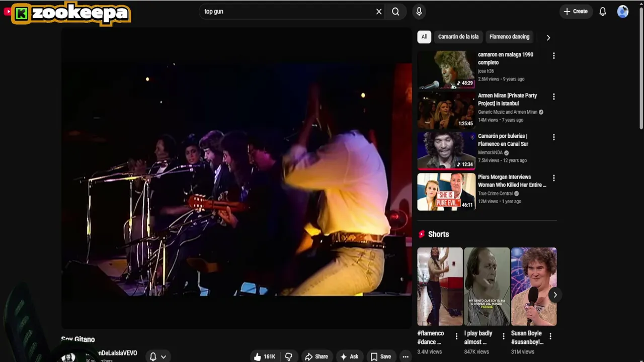Open options for Susan Boyle short
Viewport: 644px width, 362px height.
tap(550, 336)
